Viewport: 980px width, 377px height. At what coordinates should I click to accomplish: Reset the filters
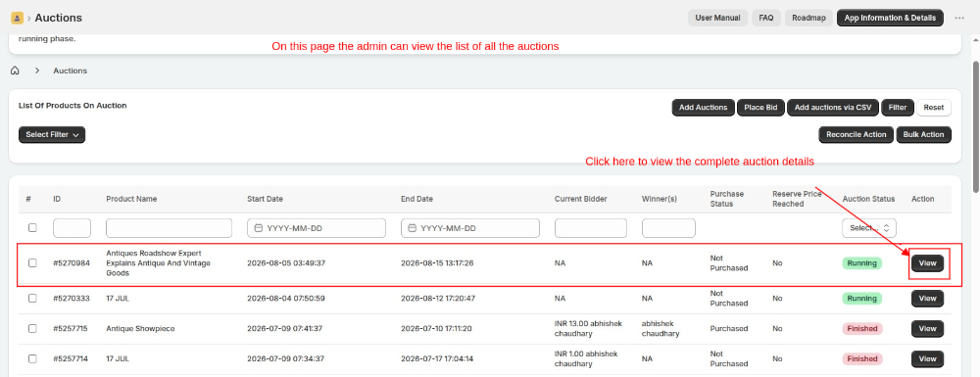[x=934, y=108]
